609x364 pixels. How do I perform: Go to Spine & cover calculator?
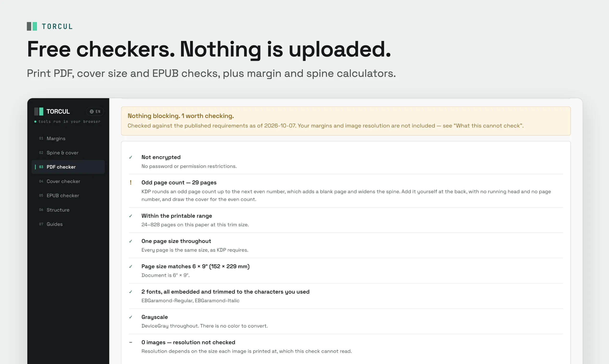[x=68, y=153]
